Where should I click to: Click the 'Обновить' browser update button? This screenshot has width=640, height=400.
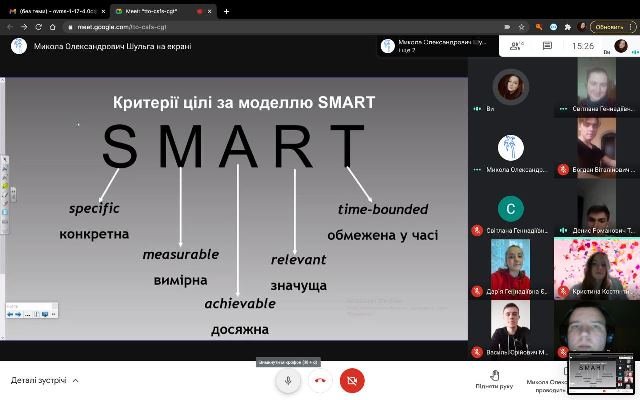(609, 27)
